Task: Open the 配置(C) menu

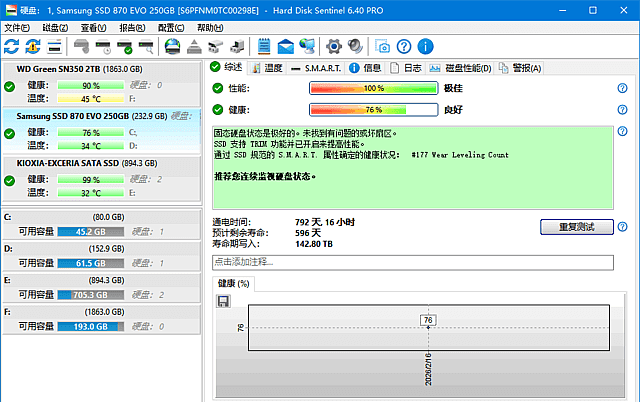Action: click(x=171, y=28)
